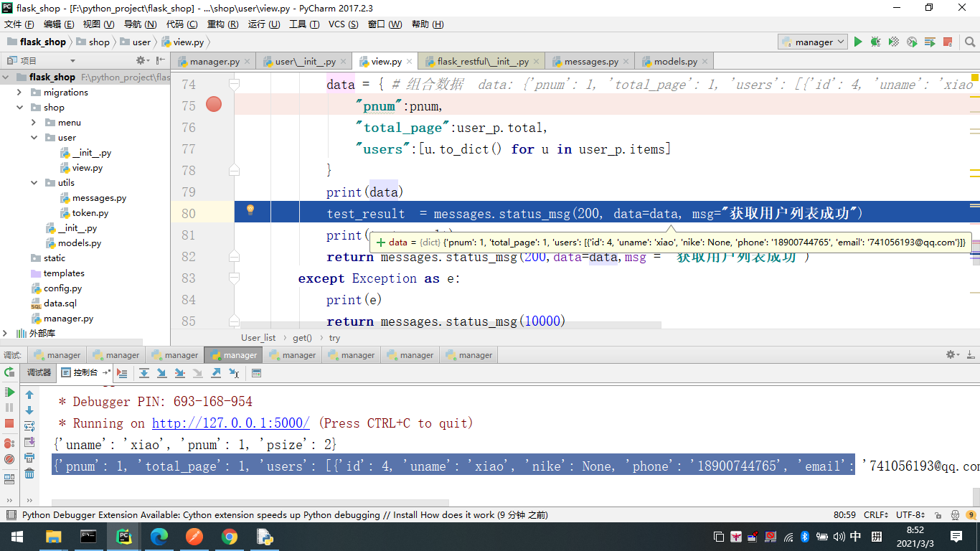Image resolution: width=980 pixels, height=551 pixels.
Task: Close the view.py editor tab
Action: (x=410, y=62)
